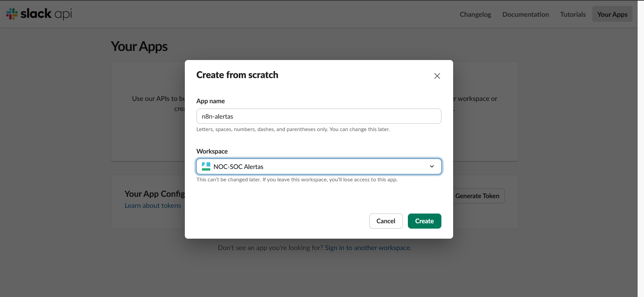Close the Create from scratch dialog

tap(437, 76)
